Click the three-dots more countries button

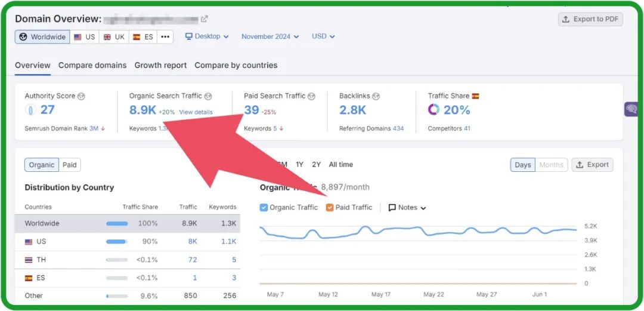(165, 37)
